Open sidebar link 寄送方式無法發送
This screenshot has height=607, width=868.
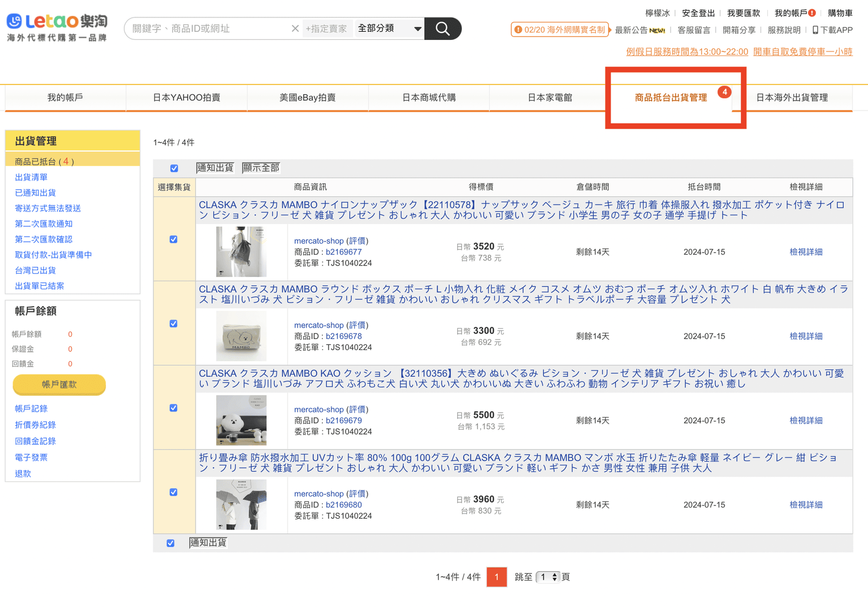coord(48,208)
